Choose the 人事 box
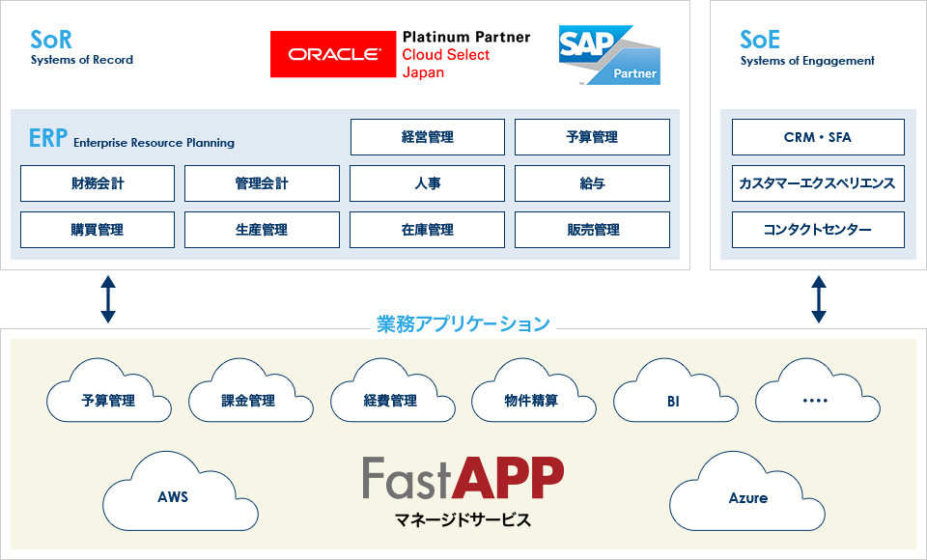The height and width of the screenshot is (560, 927). point(428,183)
